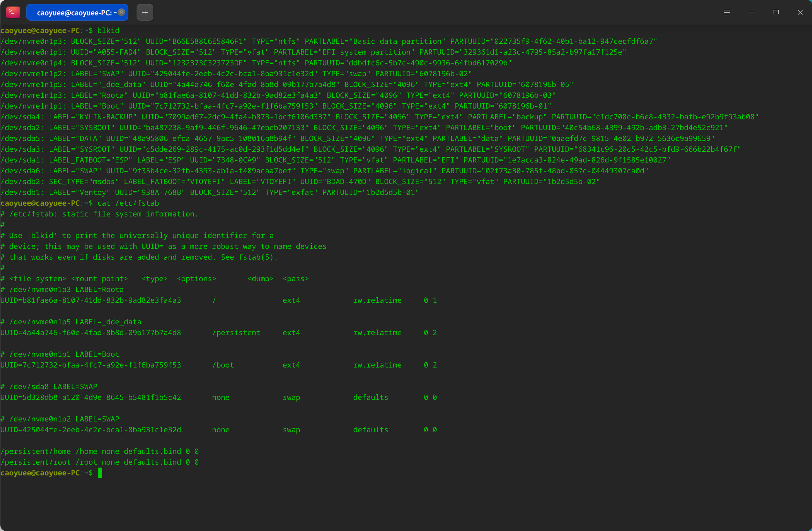Click the '# /dev/sda8 LABEL=SWAP' comment
812x531 pixels.
(49, 387)
